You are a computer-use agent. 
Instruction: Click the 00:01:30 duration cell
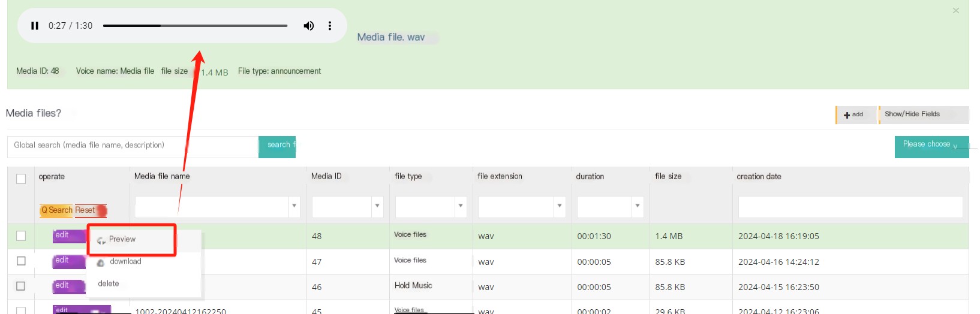tap(594, 237)
